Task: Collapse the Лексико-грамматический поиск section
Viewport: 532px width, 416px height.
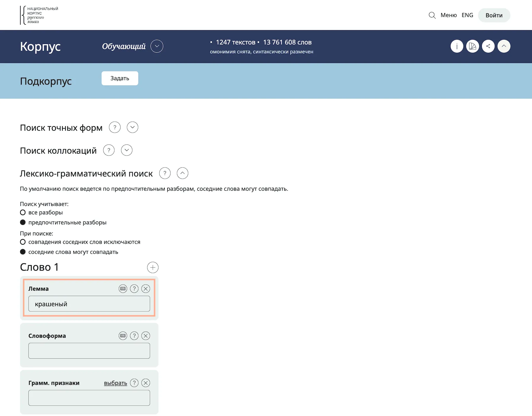Action: pyautogui.click(x=183, y=173)
